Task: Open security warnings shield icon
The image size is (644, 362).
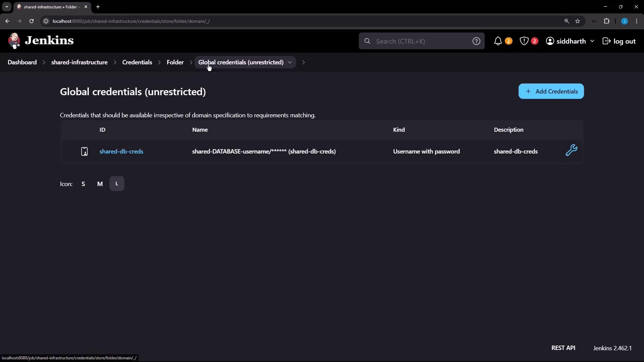Action: (x=524, y=41)
